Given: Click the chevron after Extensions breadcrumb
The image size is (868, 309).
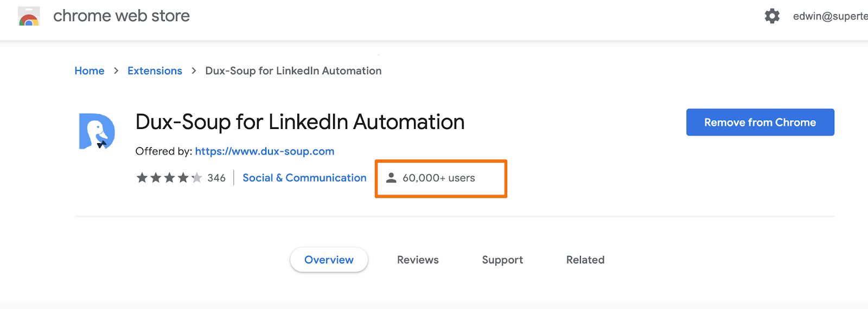Looking at the screenshot, I should (194, 71).
